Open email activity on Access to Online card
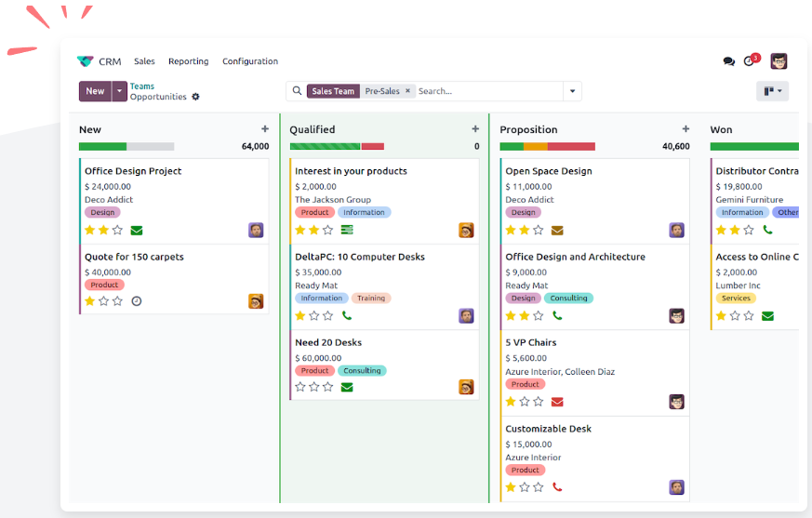Screen dimensions: 812x518 [768, 316]
